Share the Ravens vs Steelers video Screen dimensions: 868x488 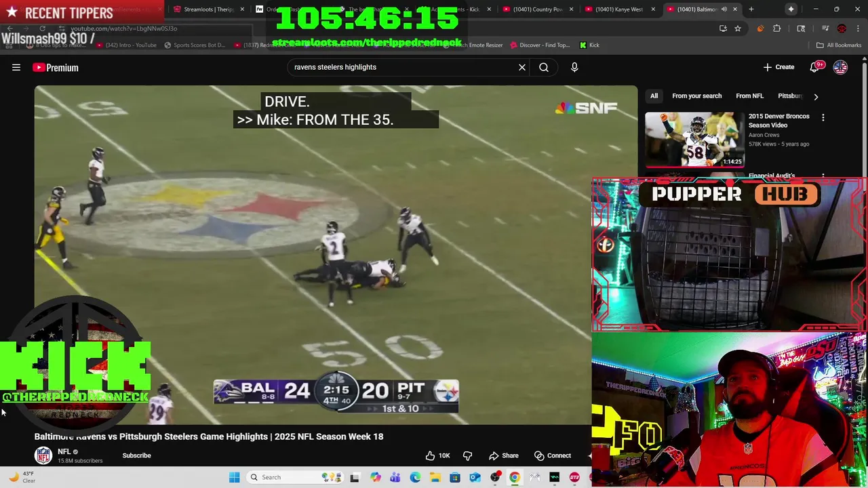click(x=504, y=455)
